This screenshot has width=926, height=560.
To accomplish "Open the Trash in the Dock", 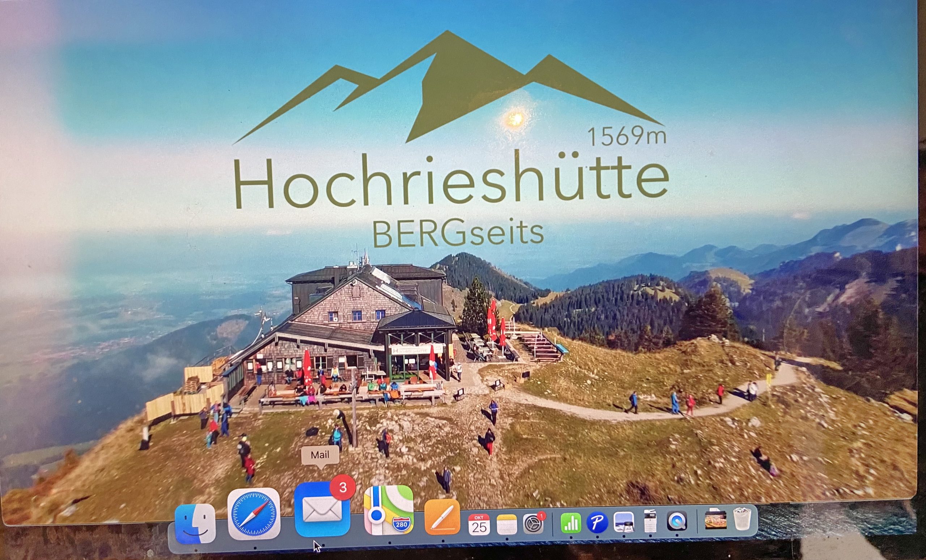I will [742, 519].
